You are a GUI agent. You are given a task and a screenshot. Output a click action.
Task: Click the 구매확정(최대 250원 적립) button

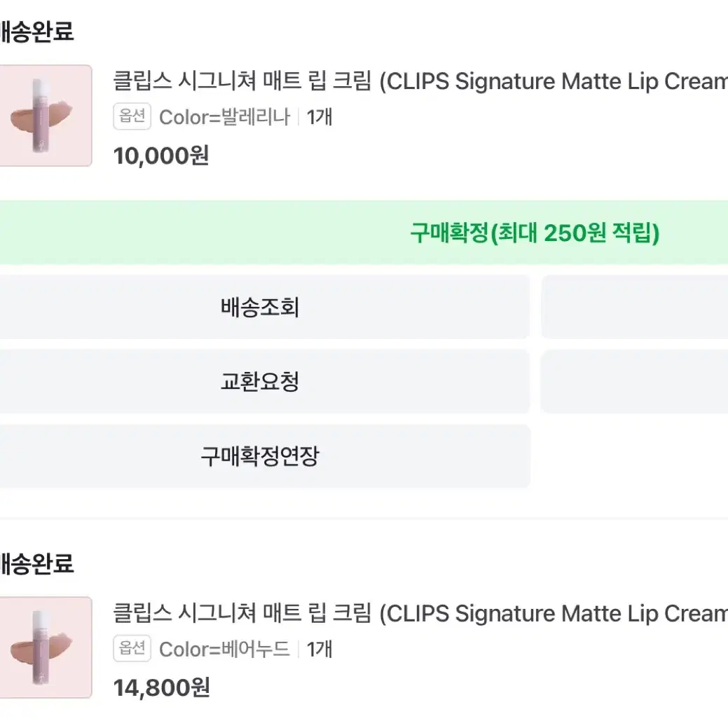pos(364,233)
